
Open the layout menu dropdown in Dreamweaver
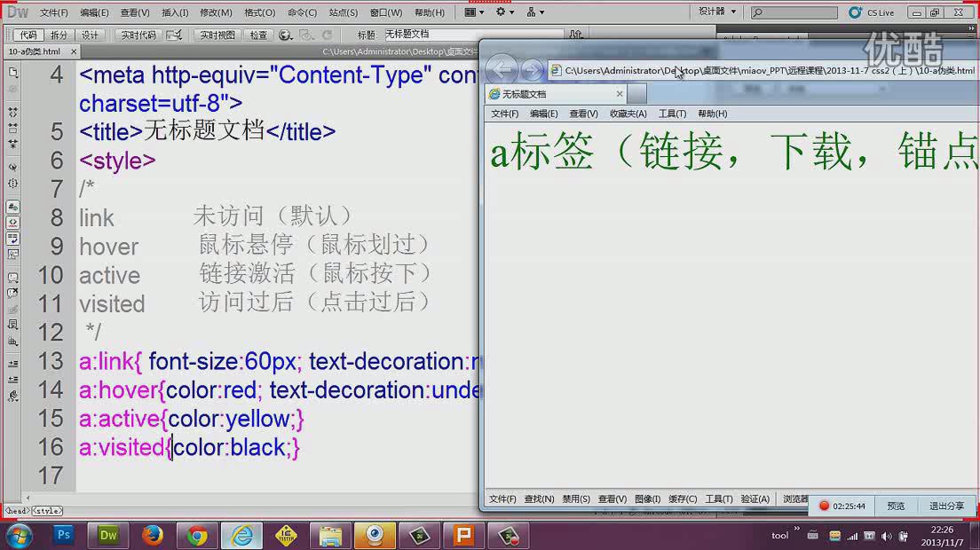tap(475, 12)
